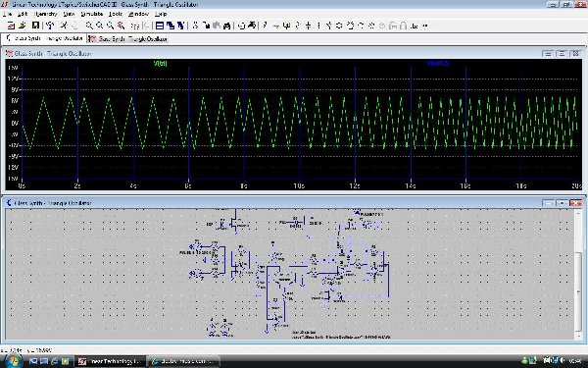Screen dimensions: 588x368
Task: Open the Tools menu
Action: 116,14
